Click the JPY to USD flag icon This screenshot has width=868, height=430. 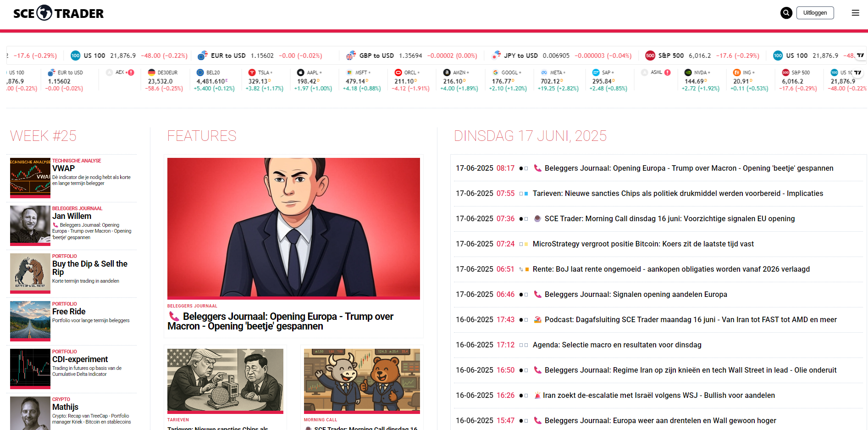pos(496,56)
